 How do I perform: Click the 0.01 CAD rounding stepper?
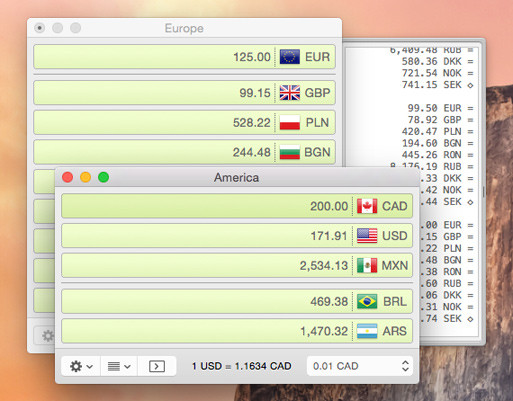360,366
